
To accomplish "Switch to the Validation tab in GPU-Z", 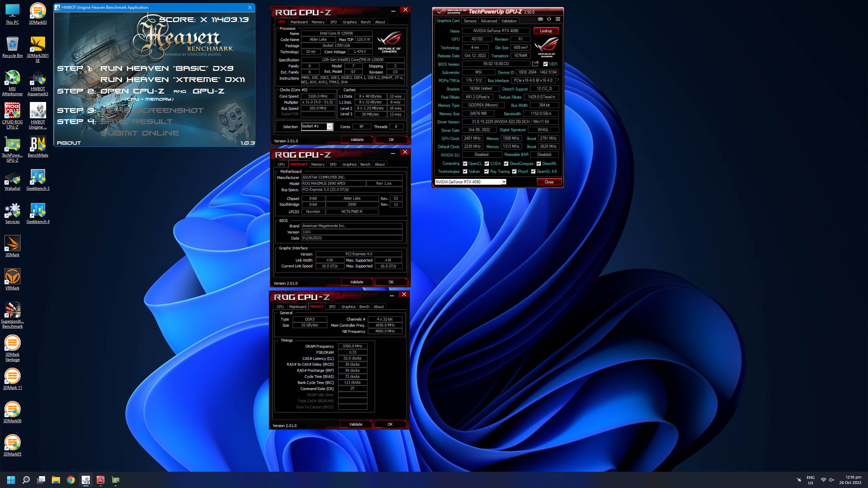I will pyautogui.click(x=509, y=21).
